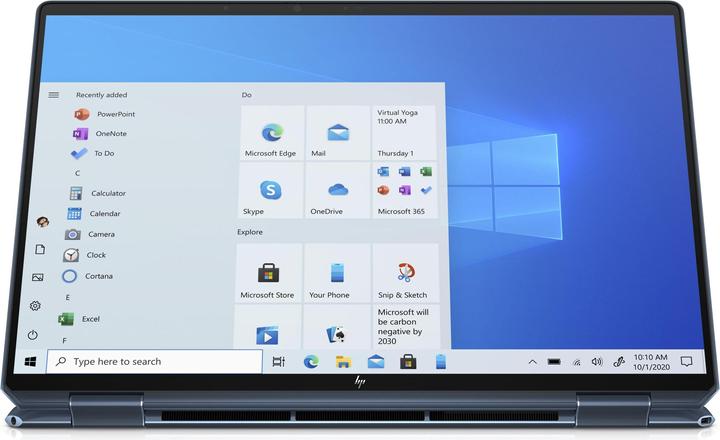Open the Virtual Yoga calendar tile
This screenshot has width=720, height=440.
pos(404,133)
